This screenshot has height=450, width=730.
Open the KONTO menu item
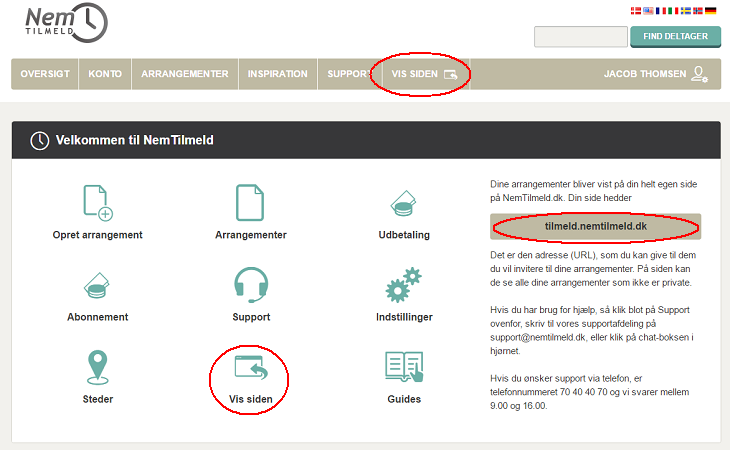(x=105, y=74)
